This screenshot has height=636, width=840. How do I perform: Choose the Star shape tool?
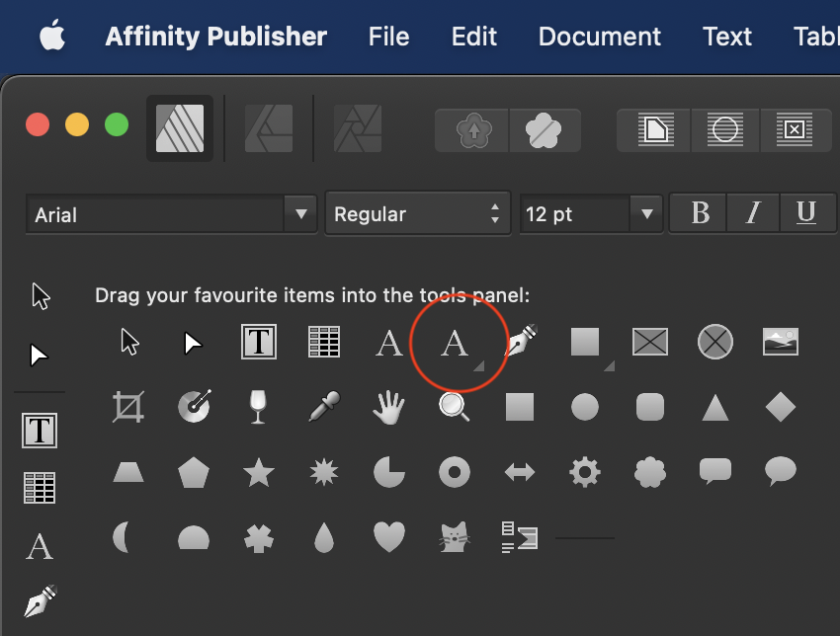258,472
